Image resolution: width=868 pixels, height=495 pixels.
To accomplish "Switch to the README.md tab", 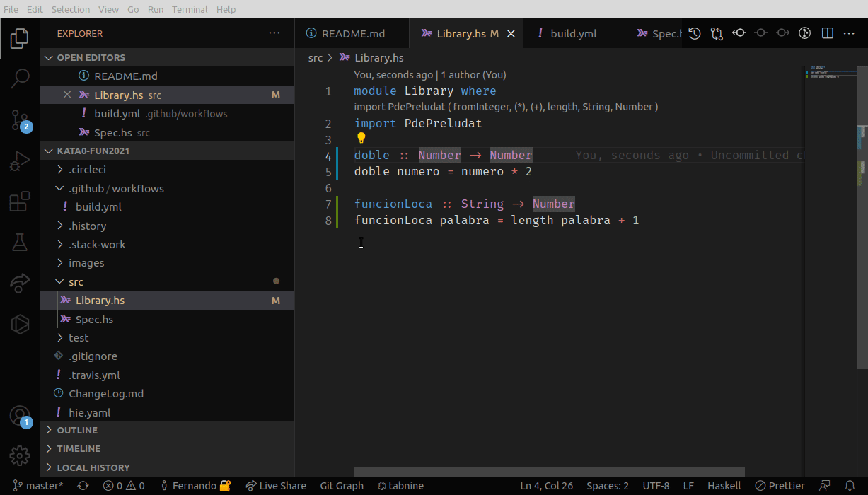I will [352, 33].
